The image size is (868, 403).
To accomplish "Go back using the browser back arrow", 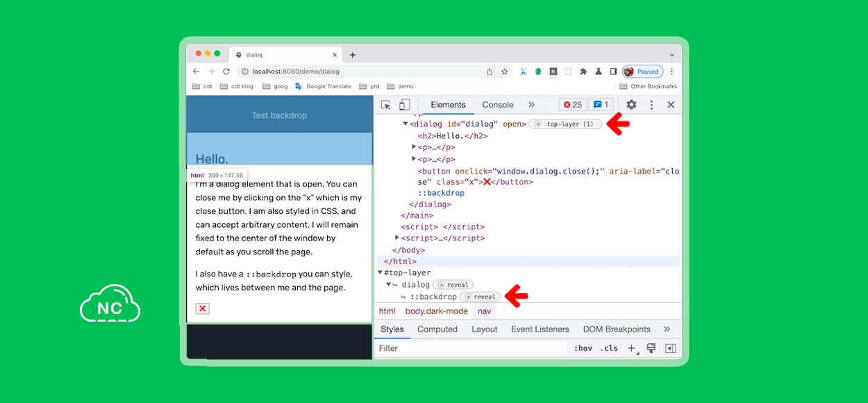I will (x=196, y=72).
